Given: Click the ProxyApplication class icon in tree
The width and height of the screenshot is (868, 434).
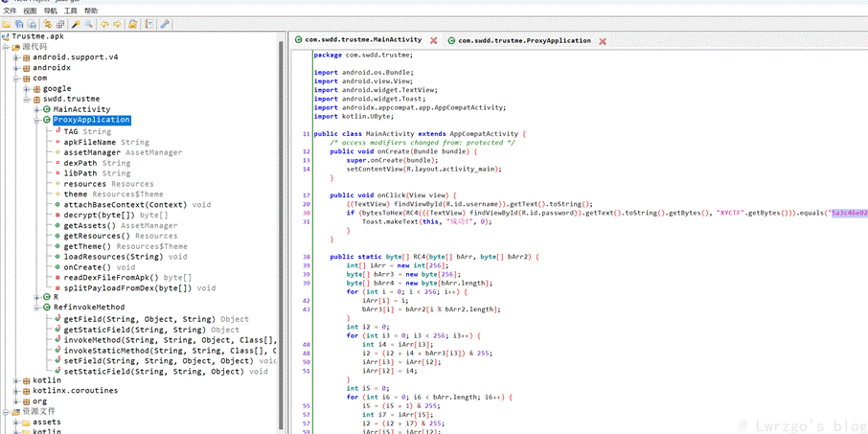Looking at the screenshot, I should (x=47, y=120).
